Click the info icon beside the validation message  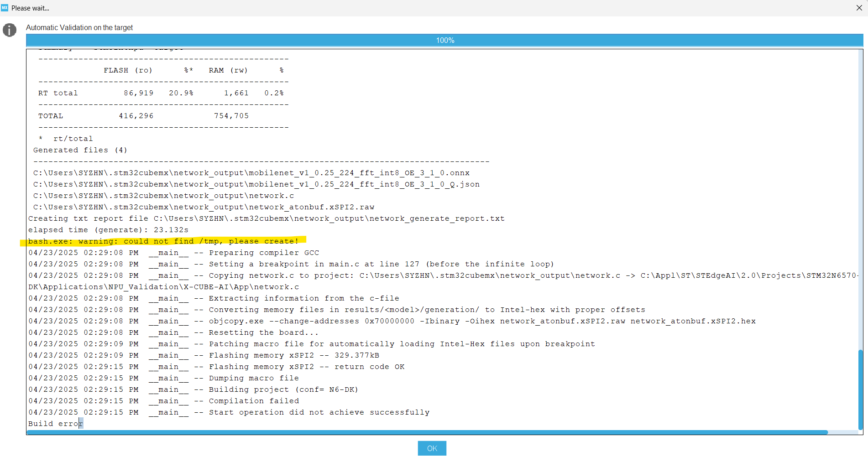[9, 30]
